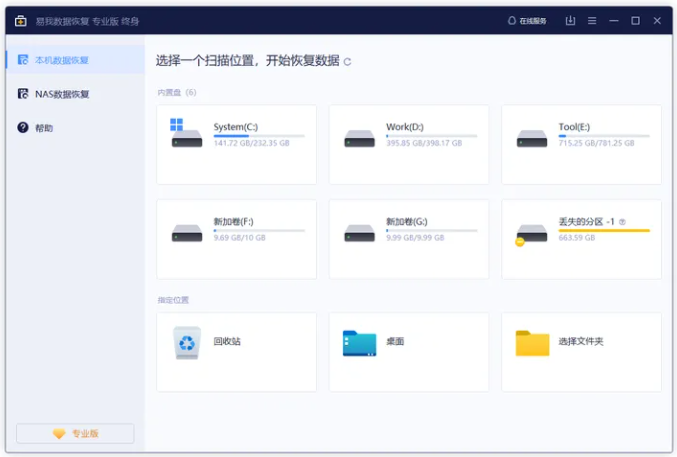Viewport: 677px width, 457px height.
Task: Click the 选择文件夹 folder icon
Action: click(532, 342)
